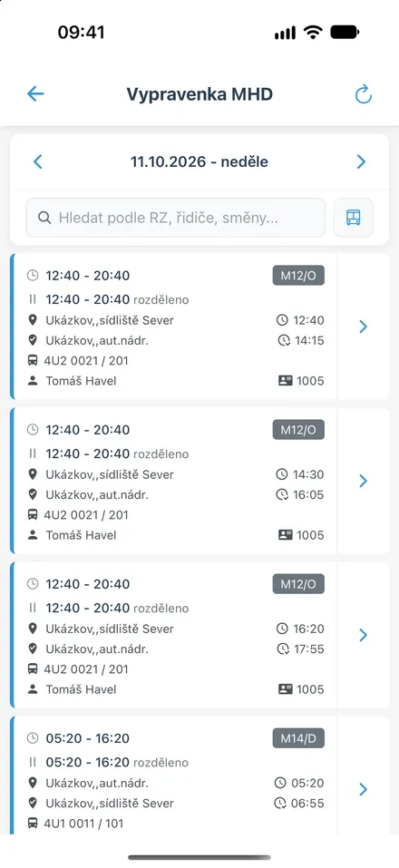This screenshot has width=399, height=868.
Task: Select the date 11.10.2026 - neděle label
Action: coord(199,161)
